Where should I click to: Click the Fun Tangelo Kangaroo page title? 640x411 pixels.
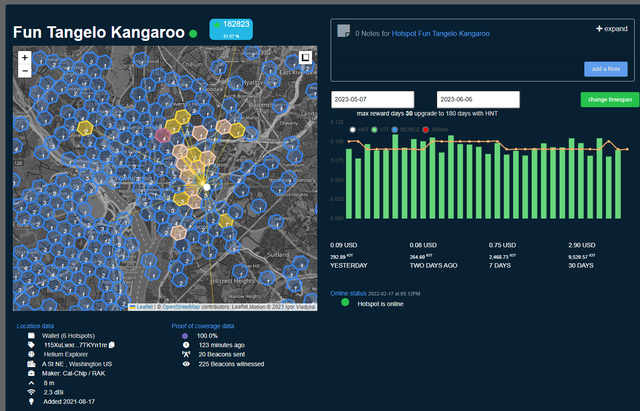(x=99, y=33)
